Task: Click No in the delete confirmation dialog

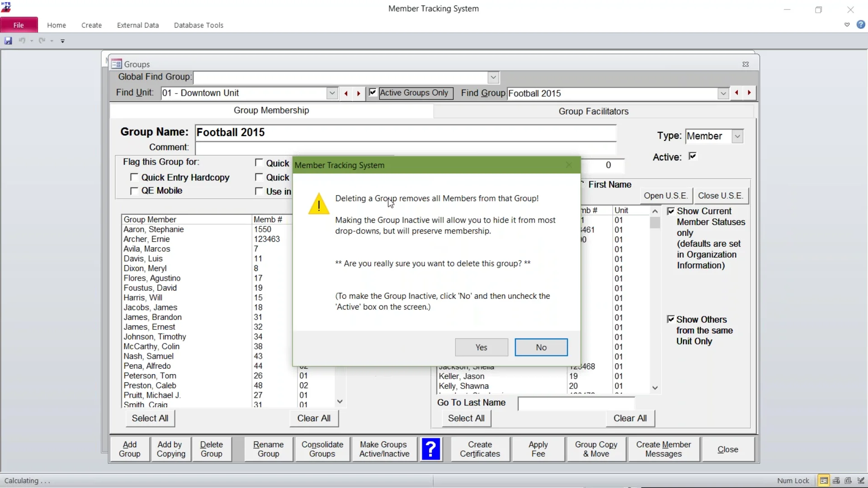Action: (541, 347)
